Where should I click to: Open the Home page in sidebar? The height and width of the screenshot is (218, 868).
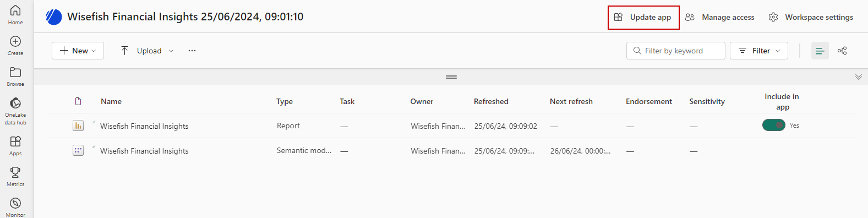tap(15, 15)
